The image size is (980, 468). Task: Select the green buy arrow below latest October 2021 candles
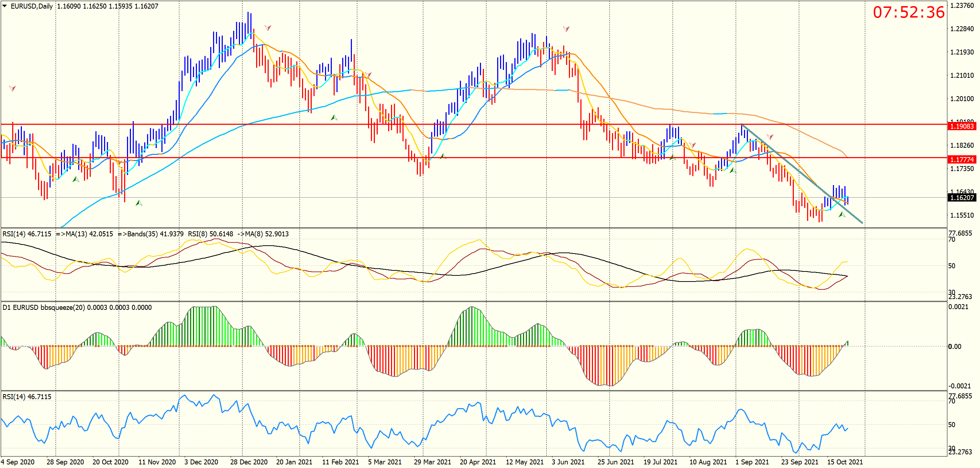coord(842,214)
